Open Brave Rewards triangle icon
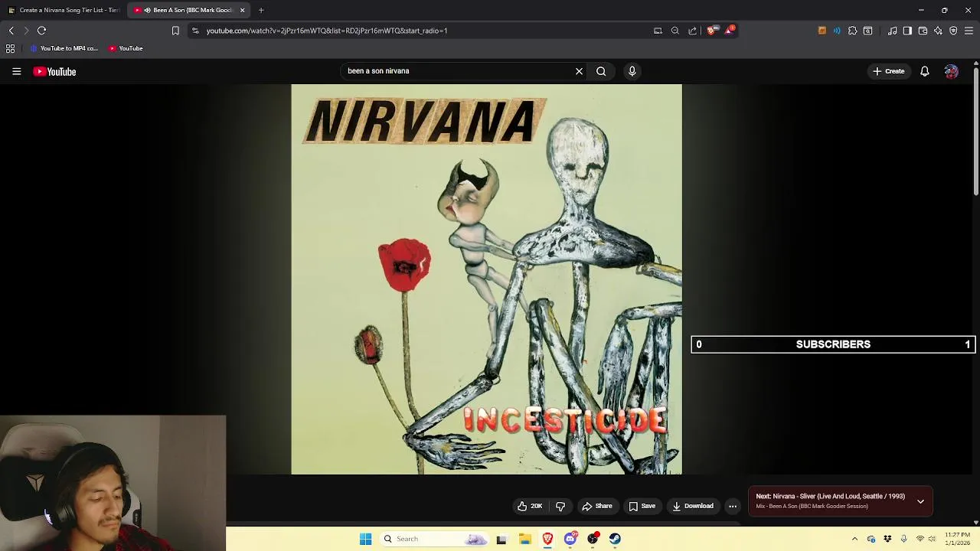The width and height of the screenshot is (980, 551). pos(730,31)
